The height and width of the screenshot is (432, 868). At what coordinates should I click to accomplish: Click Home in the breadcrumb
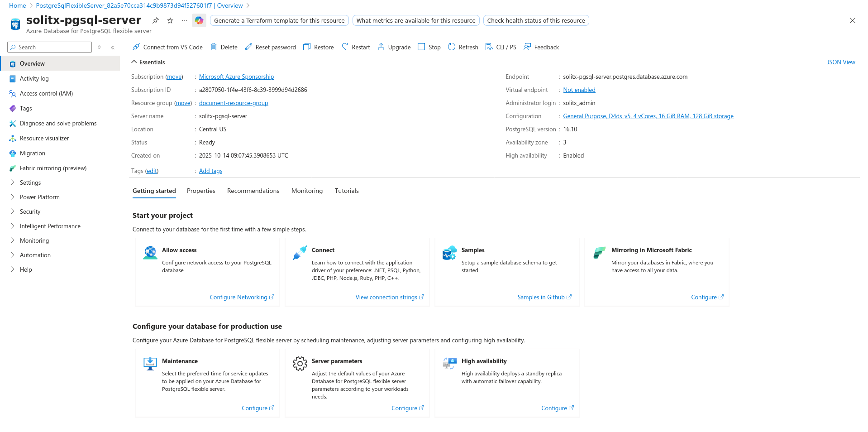point(18,5)
